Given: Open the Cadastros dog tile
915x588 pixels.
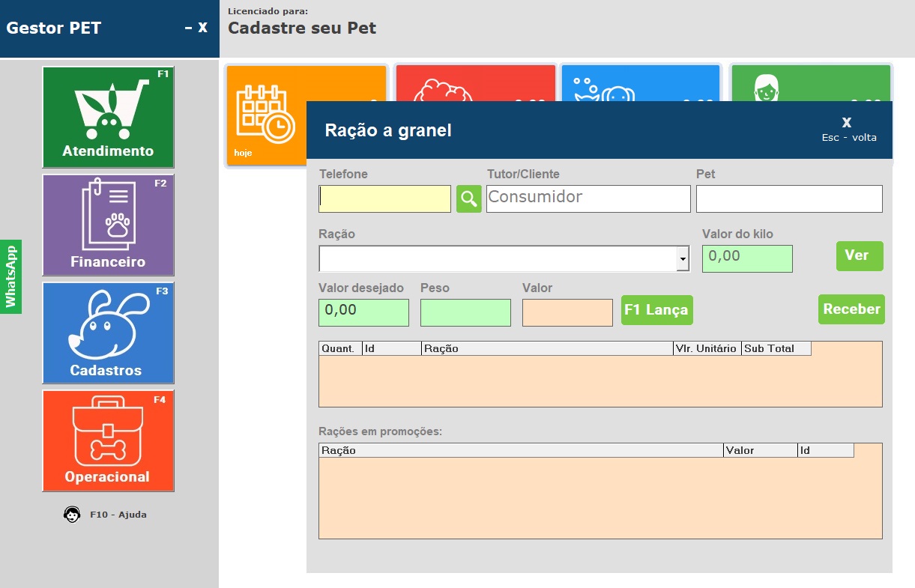Looking at the screenshot, I should coord(108,333).
